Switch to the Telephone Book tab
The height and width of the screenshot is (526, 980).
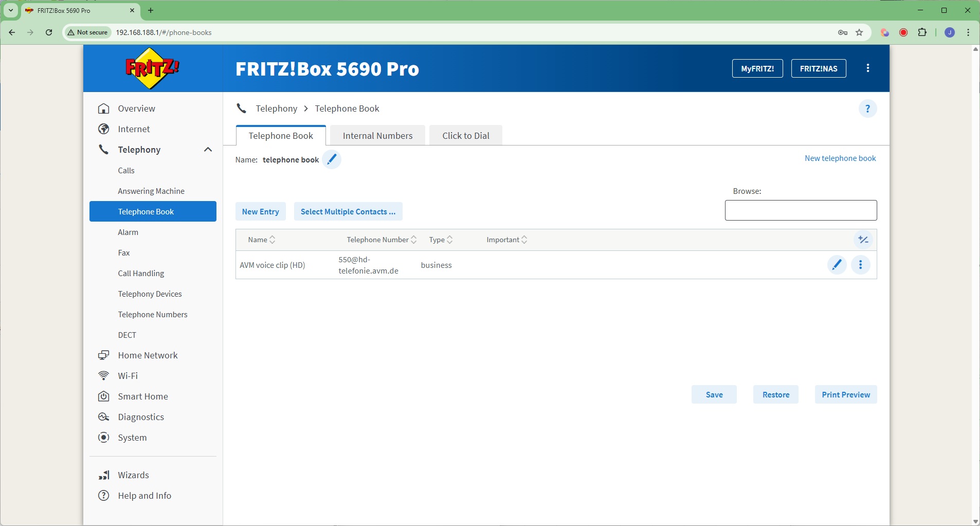[281, 136]
